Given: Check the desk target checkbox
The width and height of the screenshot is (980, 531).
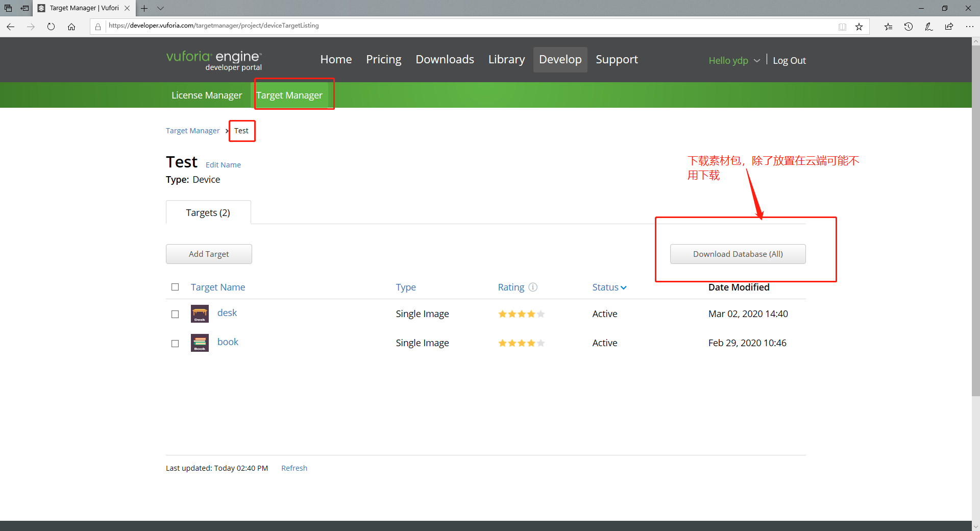Looking at the screenshot, I should (x=175, y=314).
